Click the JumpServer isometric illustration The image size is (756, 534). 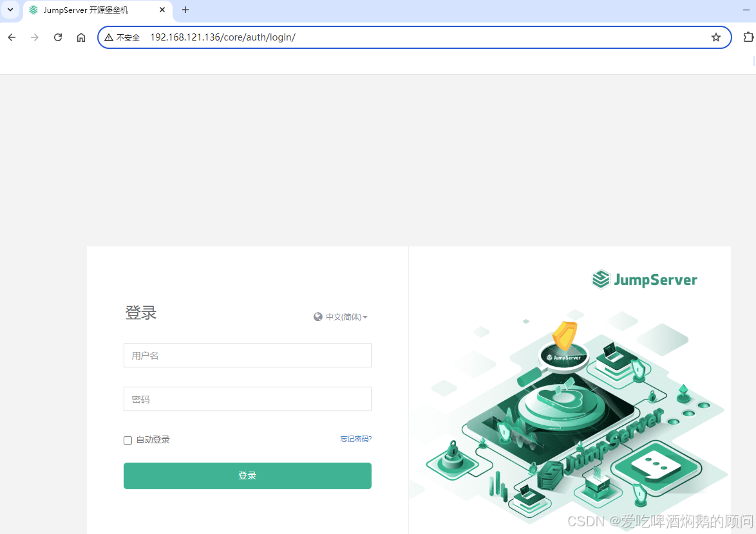569,419
